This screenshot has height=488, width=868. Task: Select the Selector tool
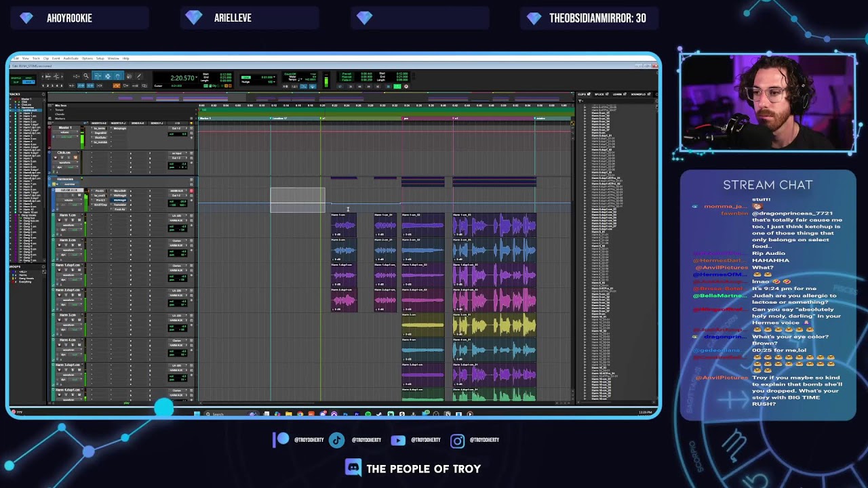[107, 77]
